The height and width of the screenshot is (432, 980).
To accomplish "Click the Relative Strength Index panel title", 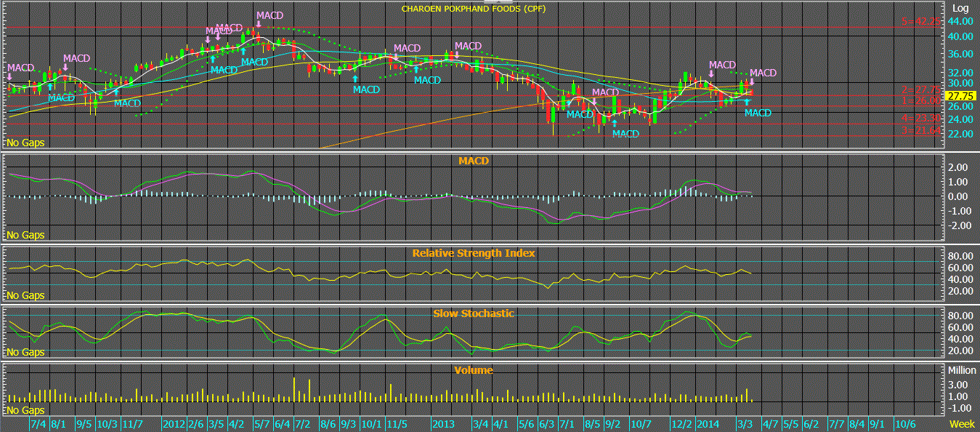I will pos(474,253).
